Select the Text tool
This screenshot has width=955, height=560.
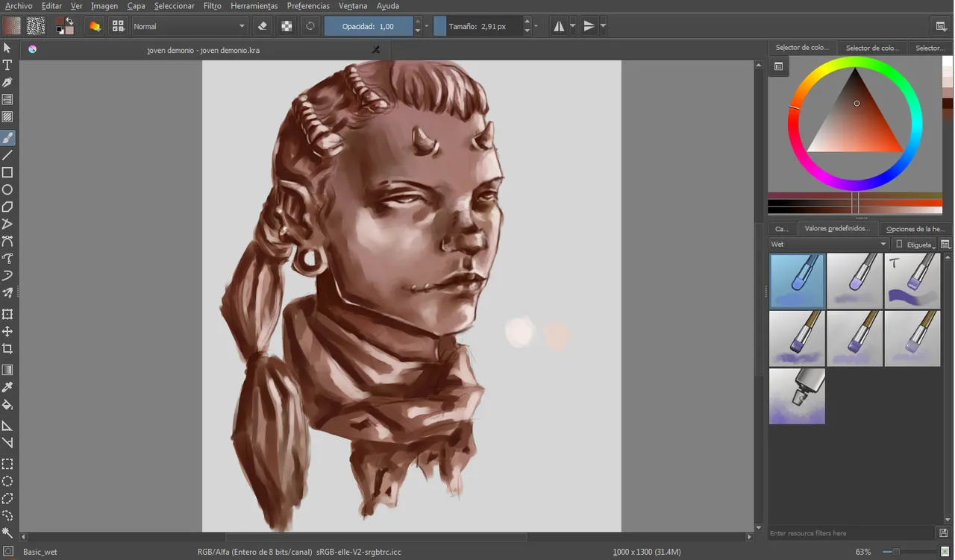7,65
